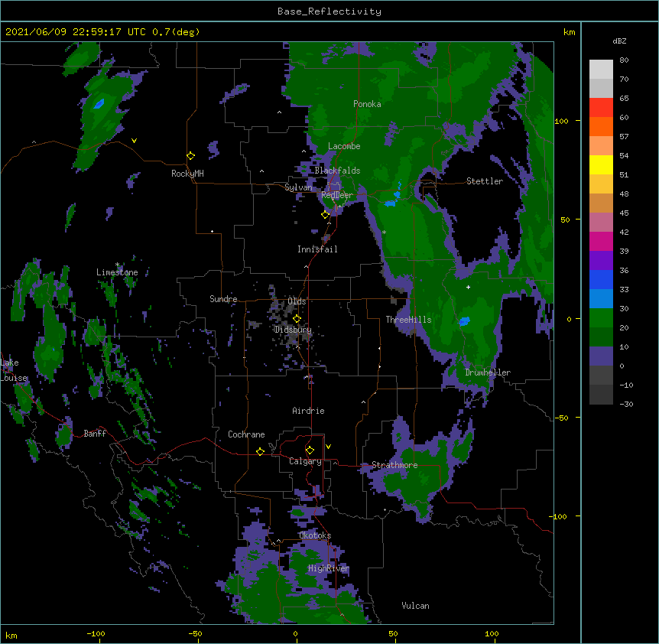Viewport: 659px width, 644px height.
Task: Click the Didsbury city label
Action: coord(294,330)
